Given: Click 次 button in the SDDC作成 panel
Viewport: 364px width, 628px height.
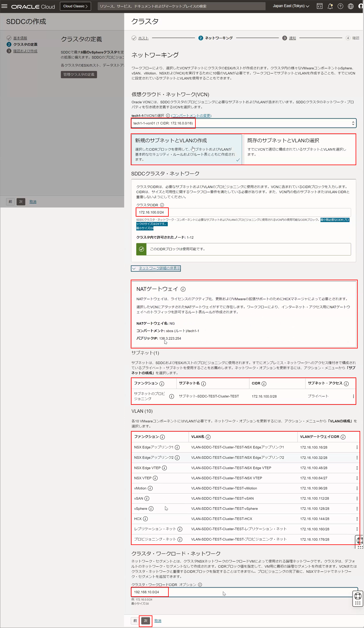Looking at the screenshot, I should [21, 202].
